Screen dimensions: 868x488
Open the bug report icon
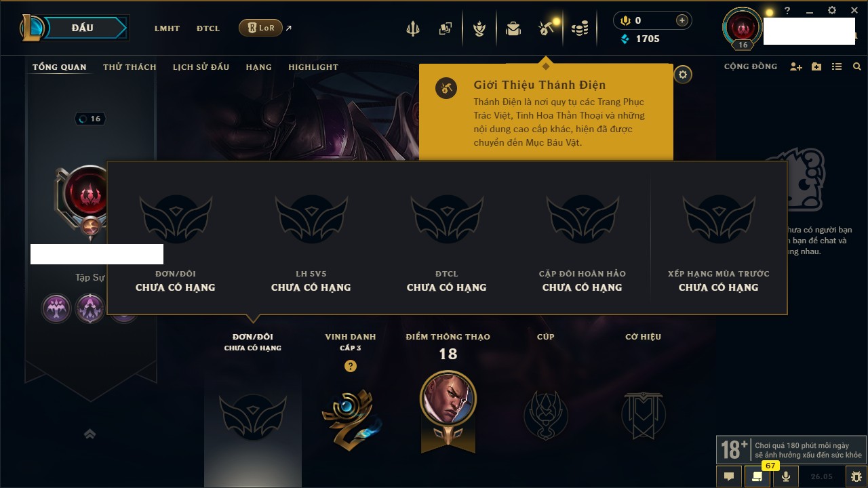click(856, 476)
